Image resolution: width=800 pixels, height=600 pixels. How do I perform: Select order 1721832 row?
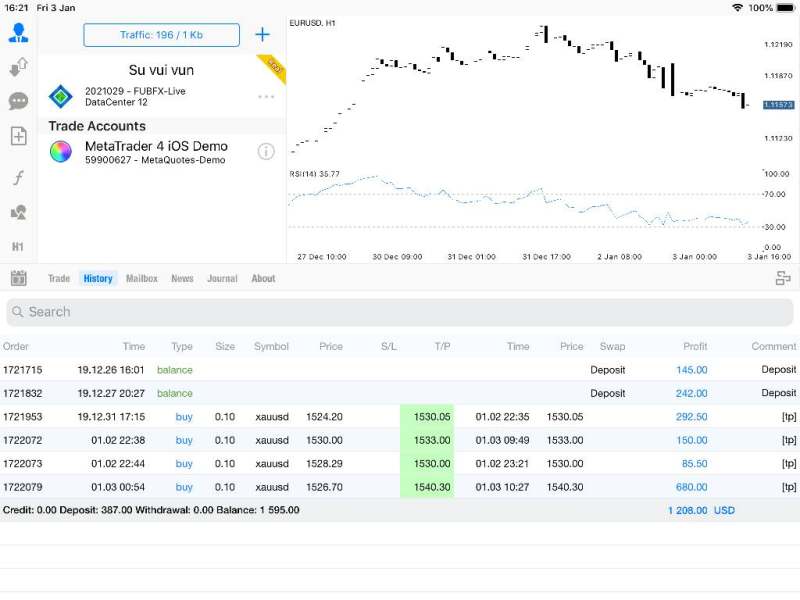coord(400,393)
